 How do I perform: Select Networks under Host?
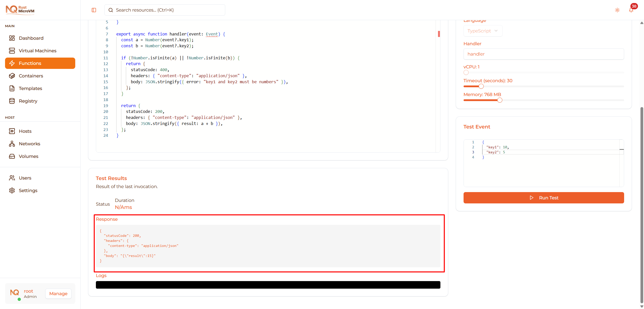(x=29, y=144)
